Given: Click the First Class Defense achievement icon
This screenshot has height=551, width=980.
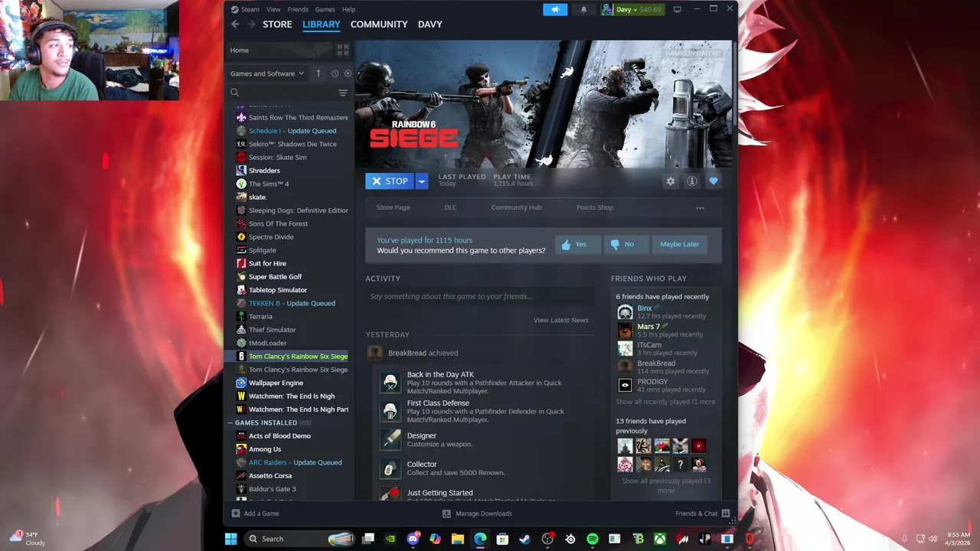Looking at the screenshot, I should [x=390, y=412].
